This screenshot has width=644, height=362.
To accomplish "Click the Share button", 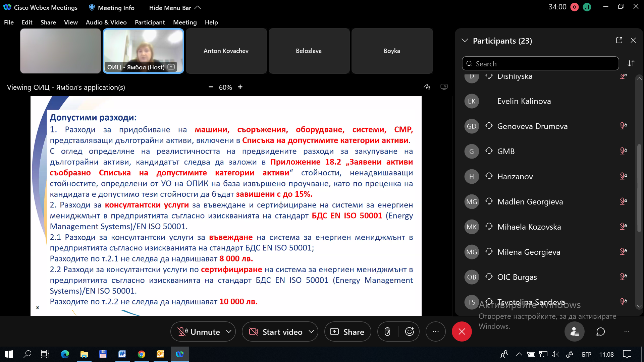I will pos(347,331).
